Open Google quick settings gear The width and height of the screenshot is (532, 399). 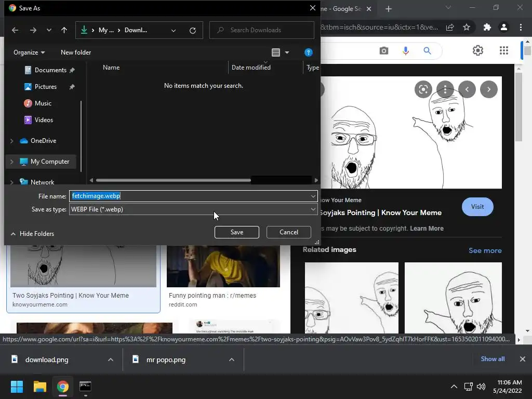(x=478, y=50)
